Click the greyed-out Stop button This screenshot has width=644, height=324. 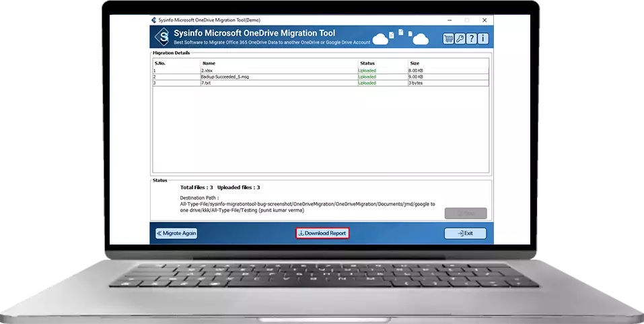click(x=466, y=213)
